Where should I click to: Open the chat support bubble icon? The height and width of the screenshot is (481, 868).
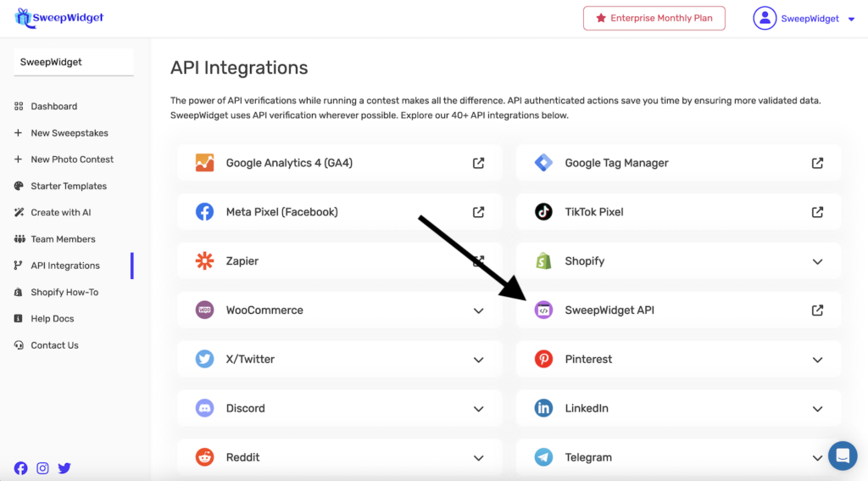tap(843, 456)
